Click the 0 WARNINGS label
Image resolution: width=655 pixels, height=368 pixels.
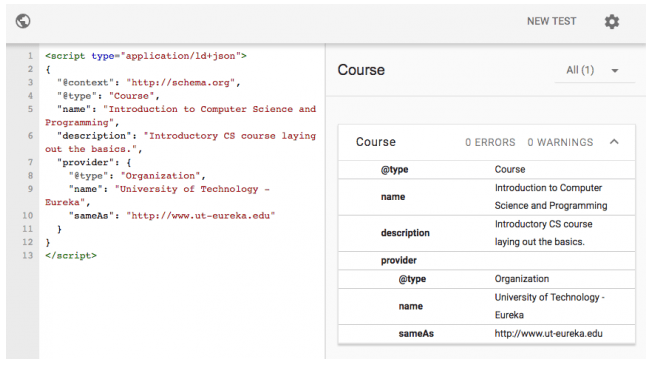560,142
